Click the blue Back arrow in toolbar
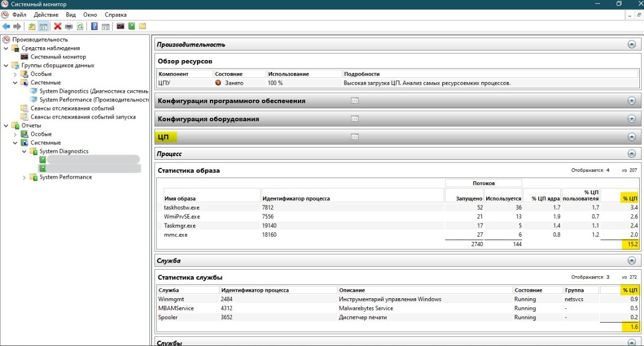This screenshot has height=346, width=644. point(6,26)
